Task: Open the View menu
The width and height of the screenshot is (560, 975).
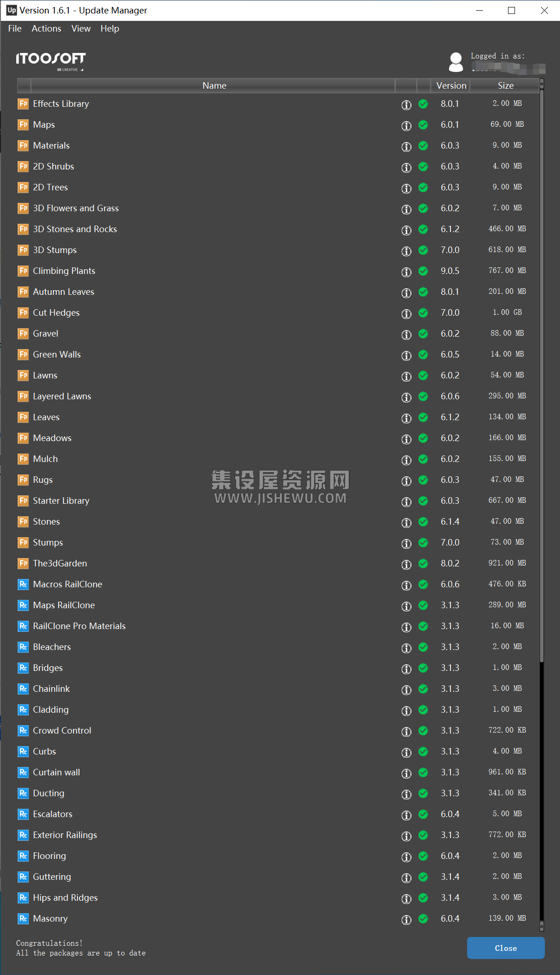Action: tap(81, 28)
